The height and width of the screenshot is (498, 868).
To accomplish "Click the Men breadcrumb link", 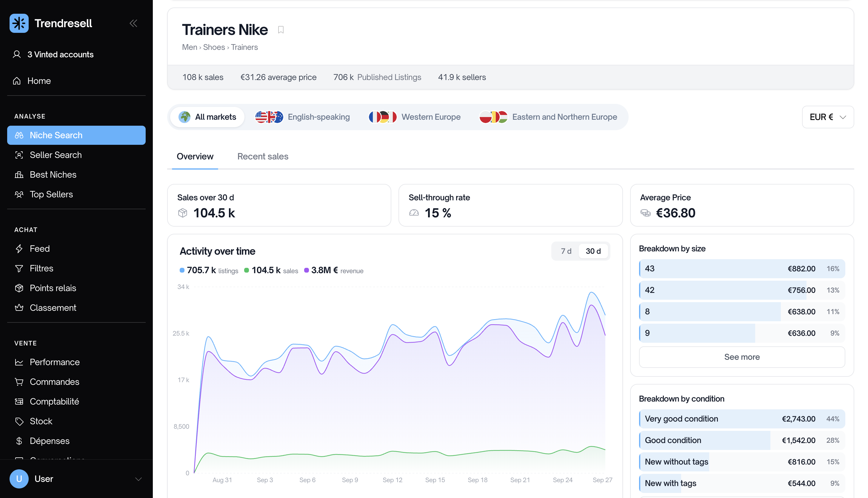I will tap(190, 47).
